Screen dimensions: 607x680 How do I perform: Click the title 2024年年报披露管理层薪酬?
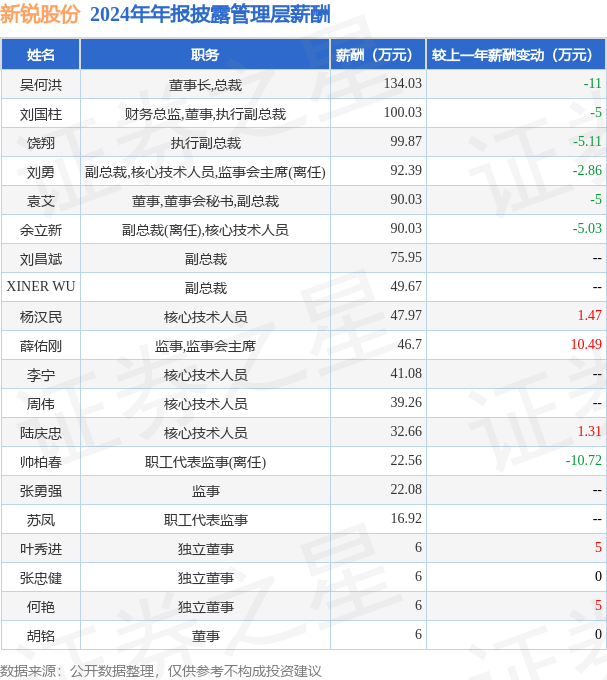(x=210, y=14)
